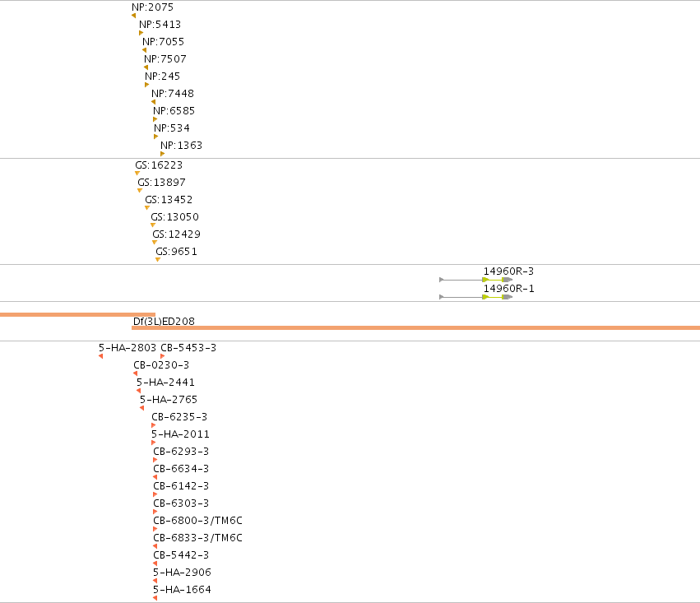
Task: Select the 14960R-1 transcript glyph
Action: coord(476,297)
